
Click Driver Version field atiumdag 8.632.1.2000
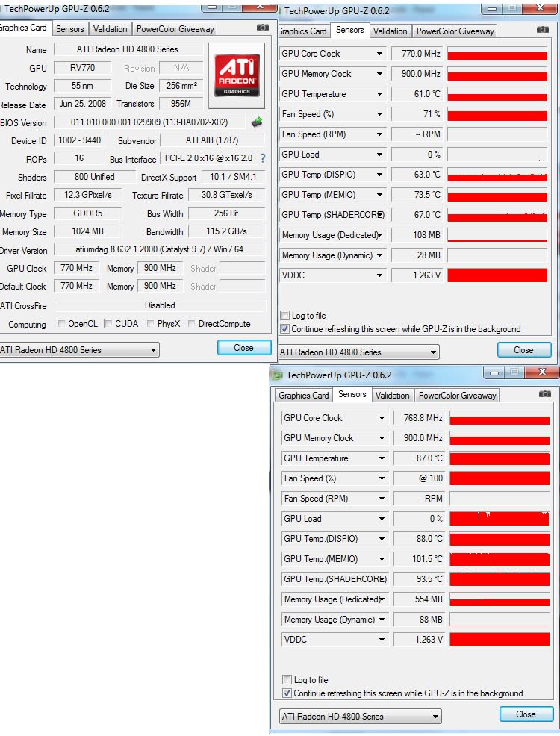click(x=160, y=250)
